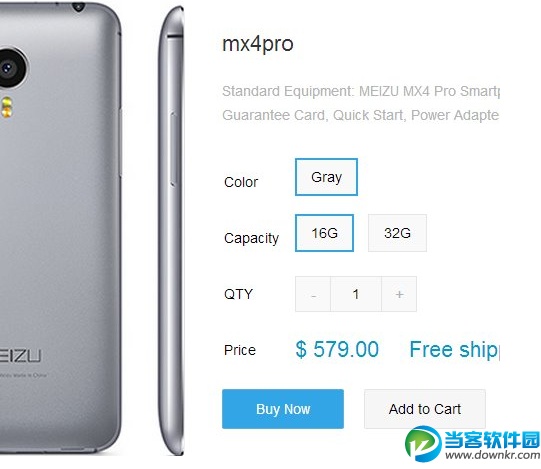
Task: Click the www.downkr.com watermark link
Action: (x=493, y=455)
